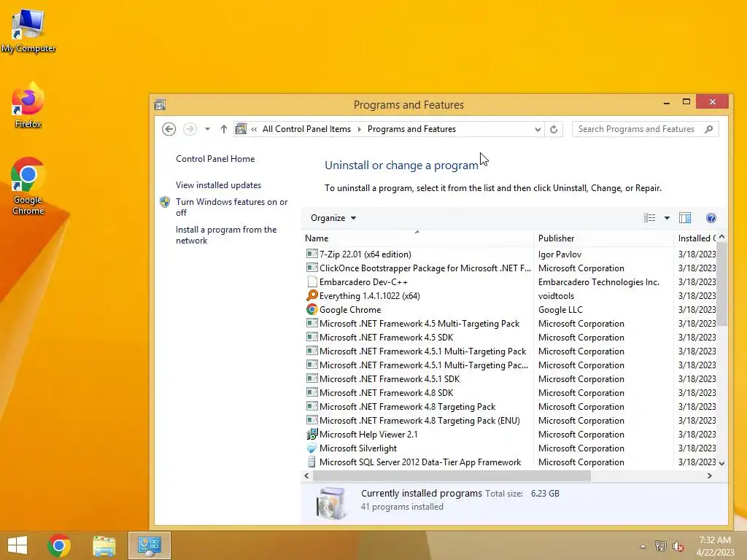Click the Everything search program icon
The width and height of the screenshot is (747, 560).
tap(311, 295)
